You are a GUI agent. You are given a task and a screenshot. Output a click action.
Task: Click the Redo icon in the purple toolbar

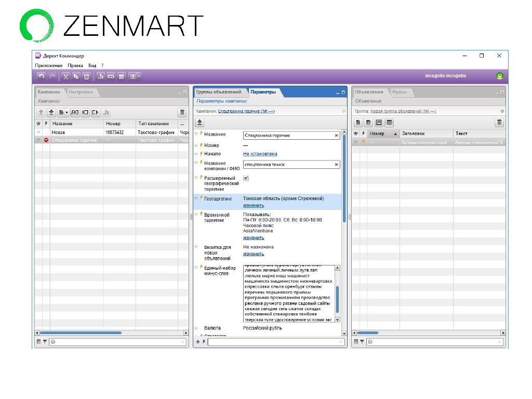click(52, 76)
